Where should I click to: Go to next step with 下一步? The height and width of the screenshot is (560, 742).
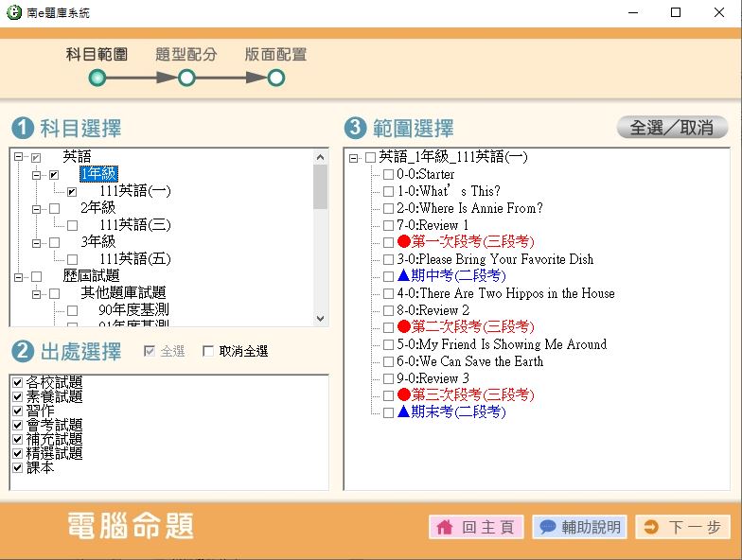pos(682,527)
